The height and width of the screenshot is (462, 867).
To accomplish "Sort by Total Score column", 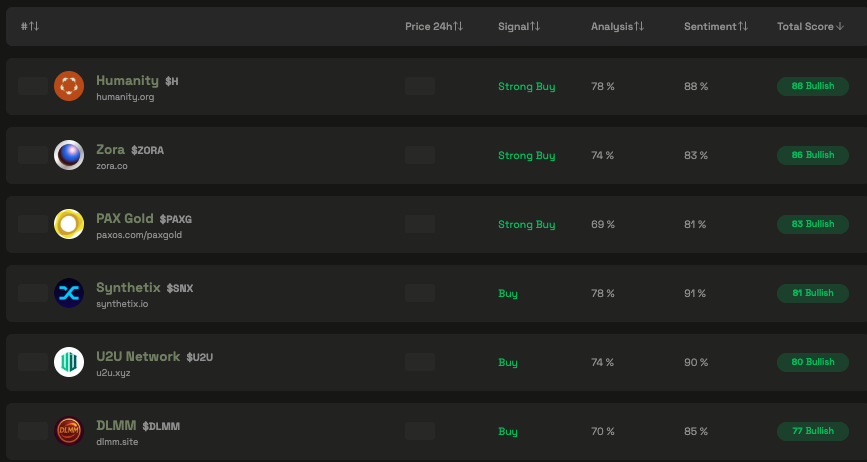I will (x=811, y=26).
